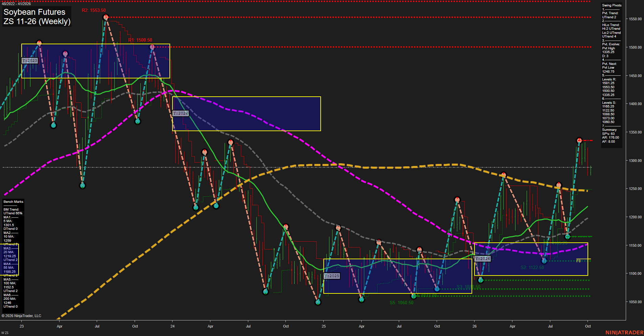Click the 1400.00 price axis label
This screenshot has height=336, width=644.
click(635, 104)
